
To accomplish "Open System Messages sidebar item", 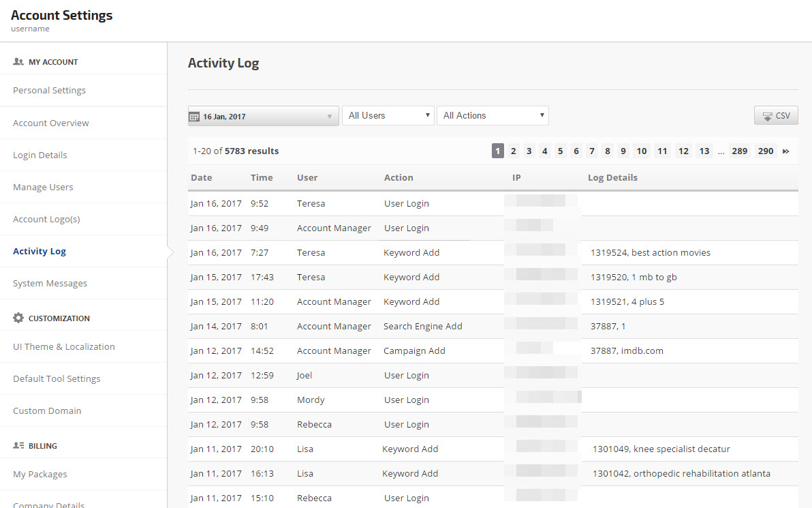I will (x=50, y=284).
